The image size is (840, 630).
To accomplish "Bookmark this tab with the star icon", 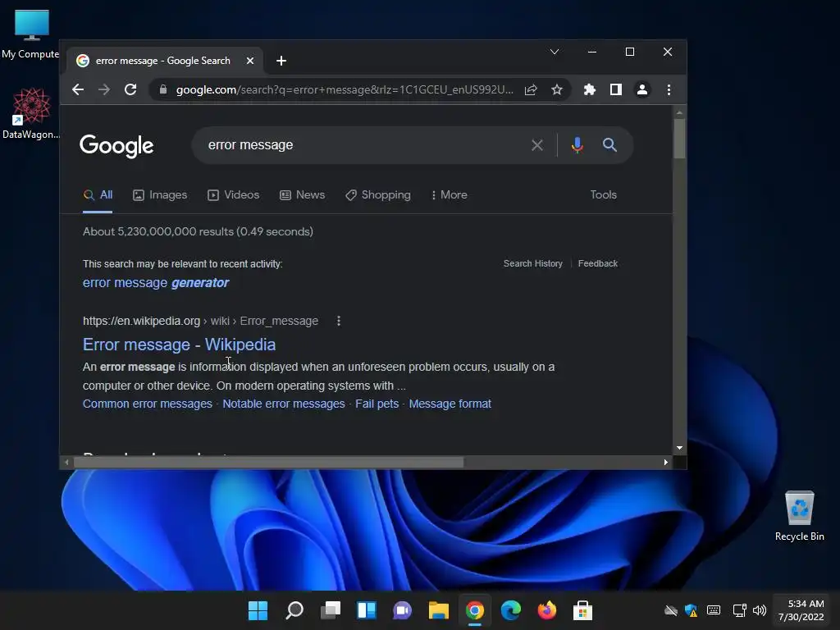I will (557, 89).
